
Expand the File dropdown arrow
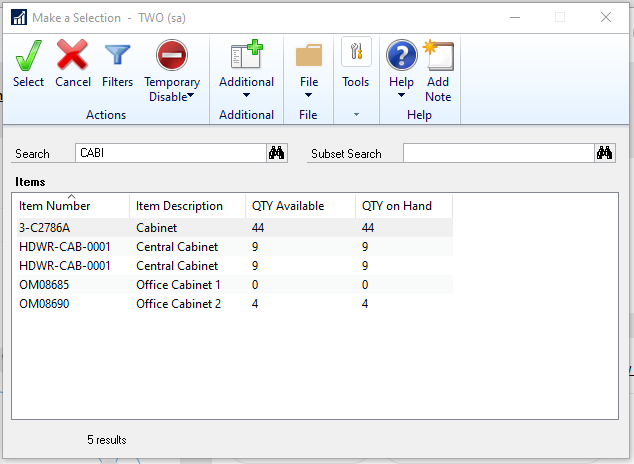point(309,95)
